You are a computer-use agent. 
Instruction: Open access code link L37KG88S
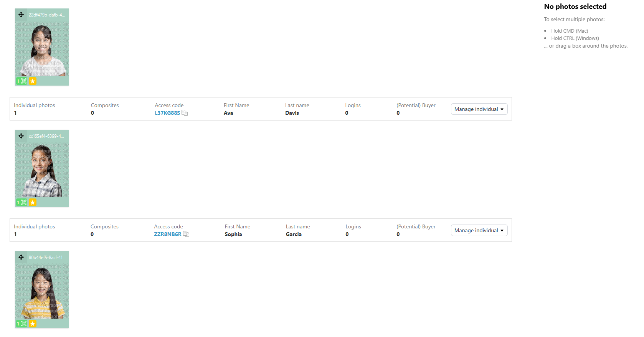(167, 113)
